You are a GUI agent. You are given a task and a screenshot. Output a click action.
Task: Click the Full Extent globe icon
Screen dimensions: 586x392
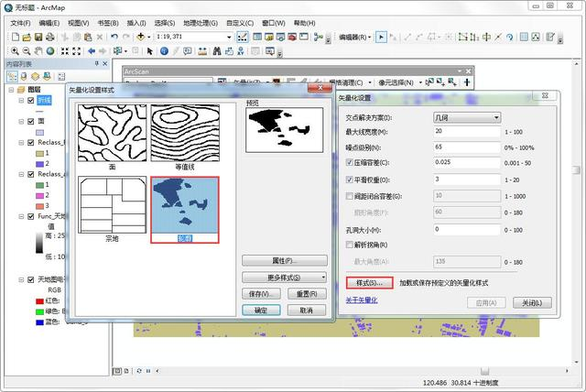(x=50, y=51)
